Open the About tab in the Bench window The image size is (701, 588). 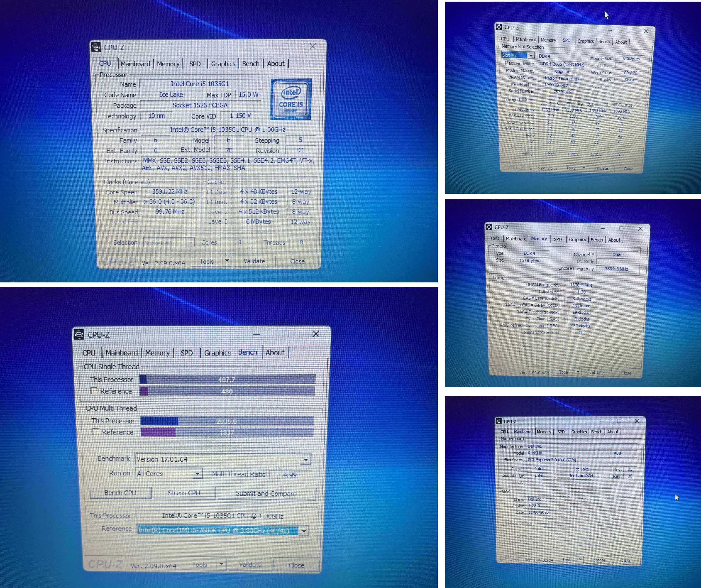pyautogui.click(x=275, y=353)
